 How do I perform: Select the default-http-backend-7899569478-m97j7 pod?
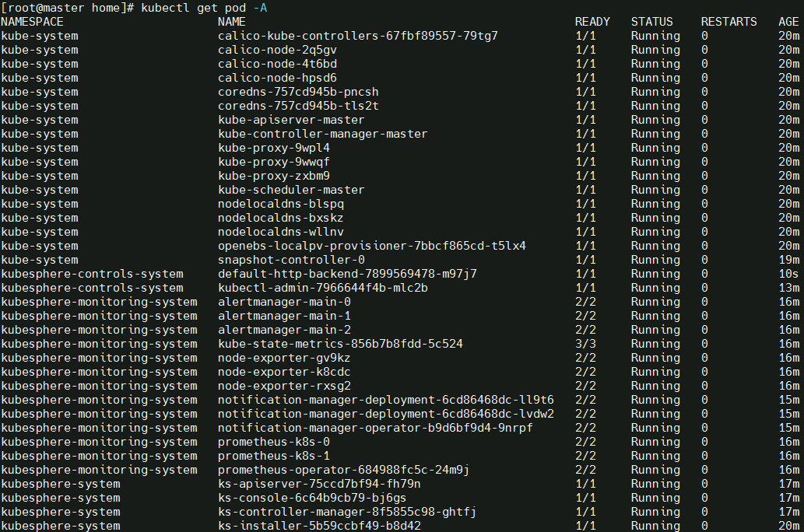347,274
